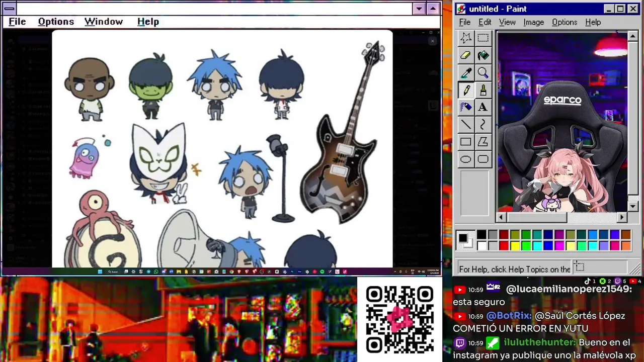The image size is (644, 362).
Task: Click the QR code on the overlay
Action: click(x=399, y=319)
